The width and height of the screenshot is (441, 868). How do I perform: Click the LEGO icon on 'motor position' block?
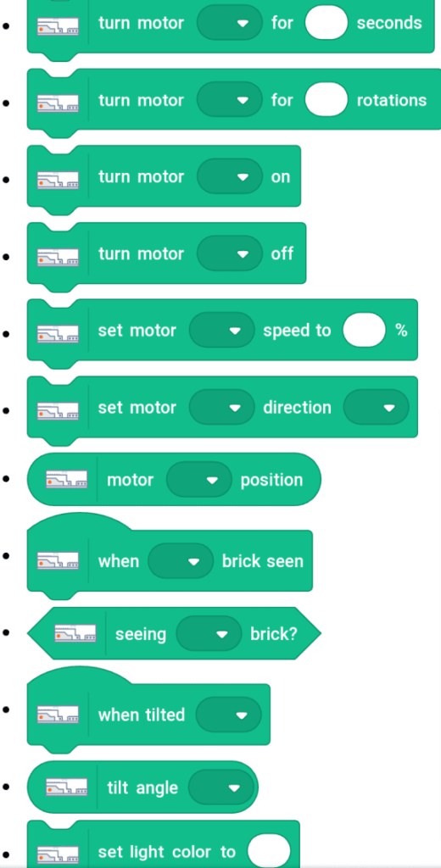pyautogui.click(x=66, y=480)
